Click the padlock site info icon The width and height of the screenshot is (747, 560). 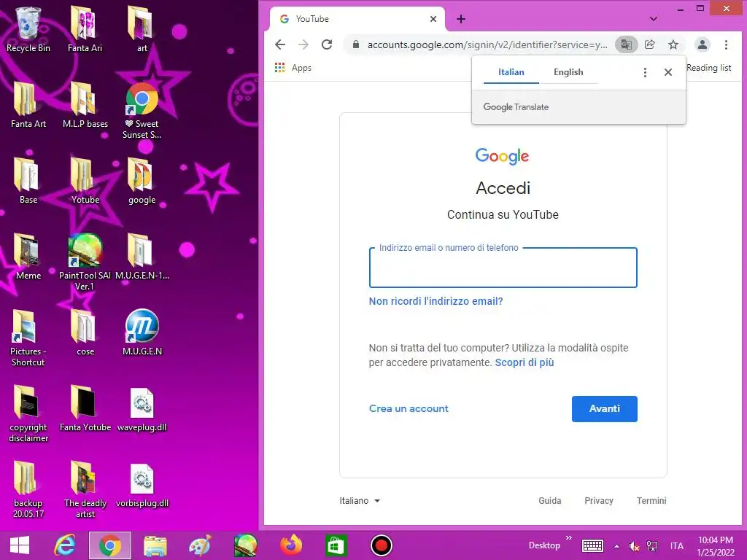pyautogui.click(x=355, y=44)
